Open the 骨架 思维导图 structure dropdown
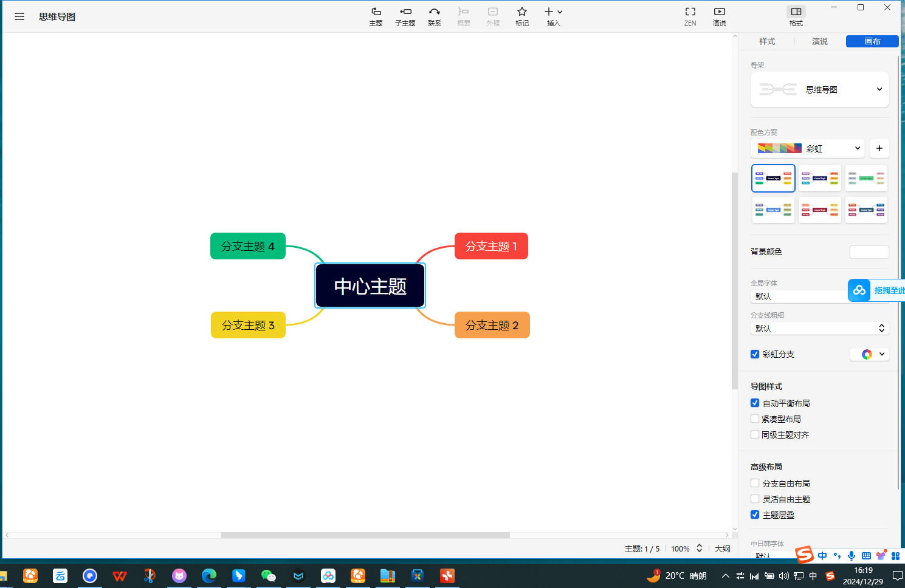The image size is (905, 588). [820, 89]
